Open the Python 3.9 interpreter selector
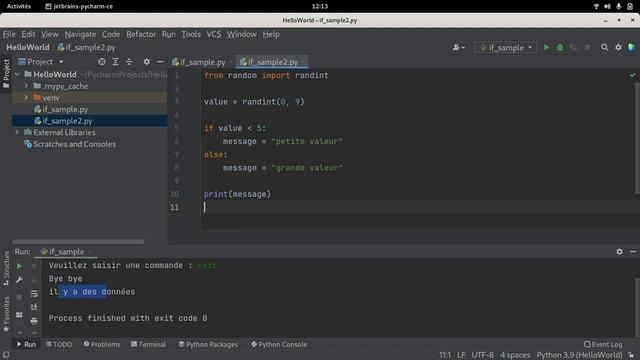The height and width of the screenshot is (360, 640). pyautogui.click(x=579, y=355)
